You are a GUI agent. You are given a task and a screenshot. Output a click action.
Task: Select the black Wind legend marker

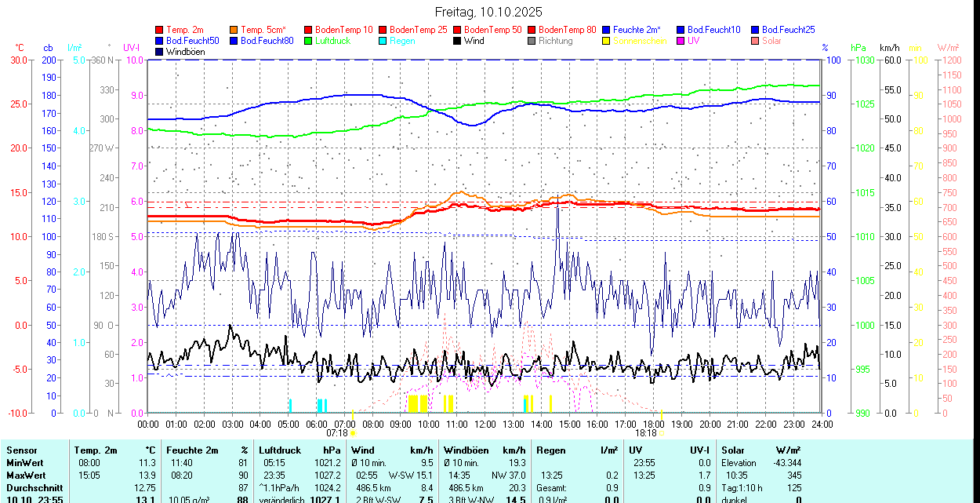coord(458,41)
